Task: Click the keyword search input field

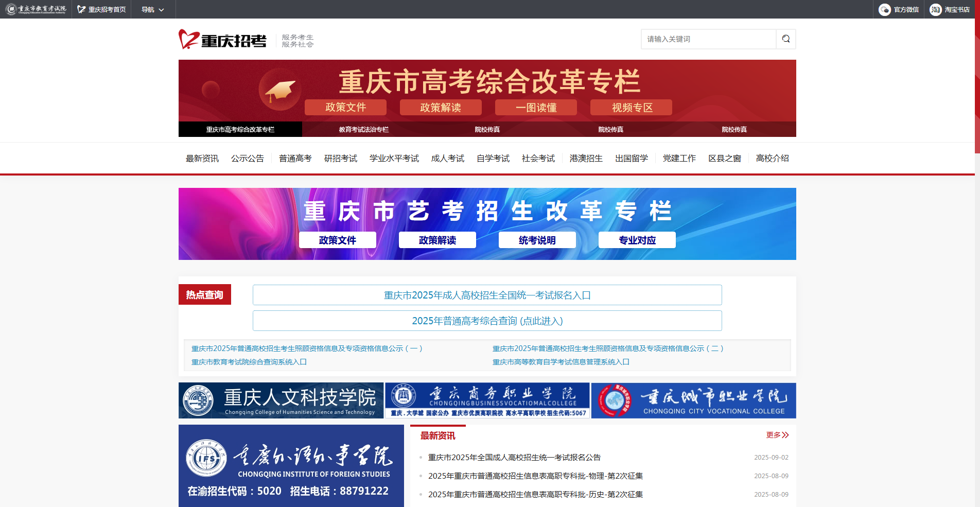Action: pos(708,39)
